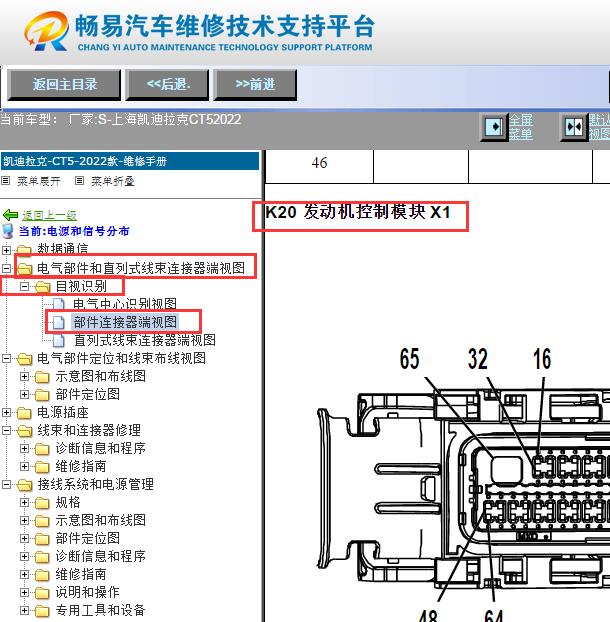Image resolution: width=610 pixels, height=622 pixels.
Task: Click the 数据通信 folder icon
Action: (24, 250)
